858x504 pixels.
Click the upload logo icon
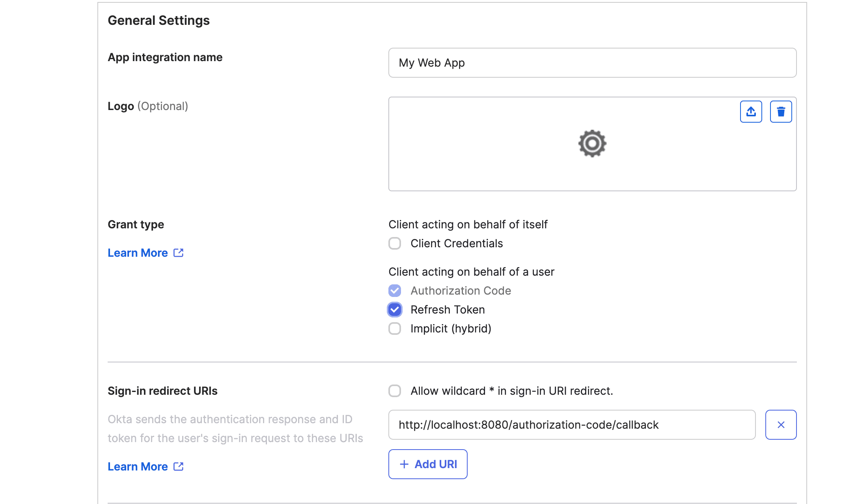tap(751, 112)
